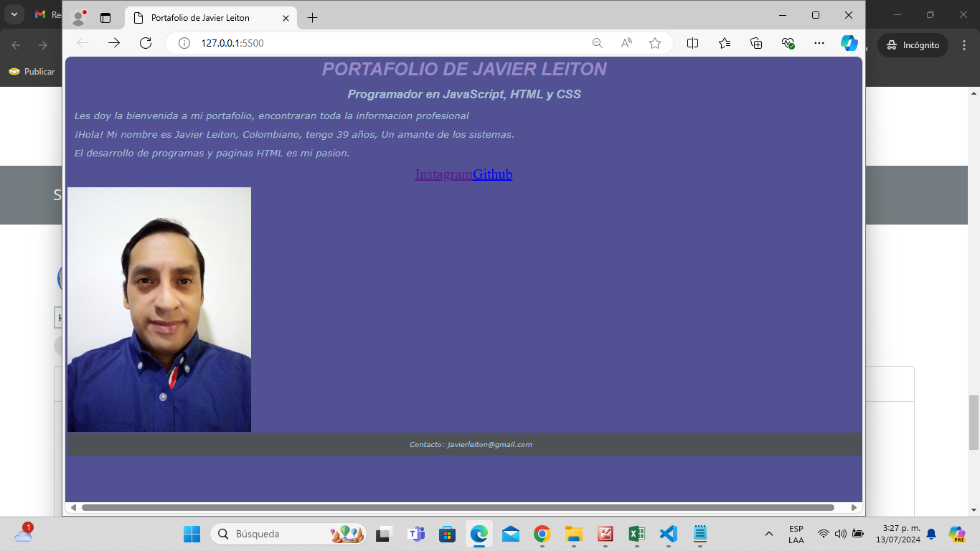
Task: Expand hidden system tray icons chevron
Action: pos(769,534)
